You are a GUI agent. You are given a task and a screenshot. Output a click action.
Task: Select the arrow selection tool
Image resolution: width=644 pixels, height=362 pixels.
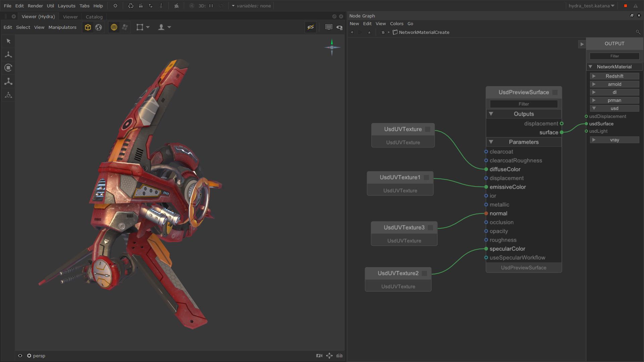[8, 41]
